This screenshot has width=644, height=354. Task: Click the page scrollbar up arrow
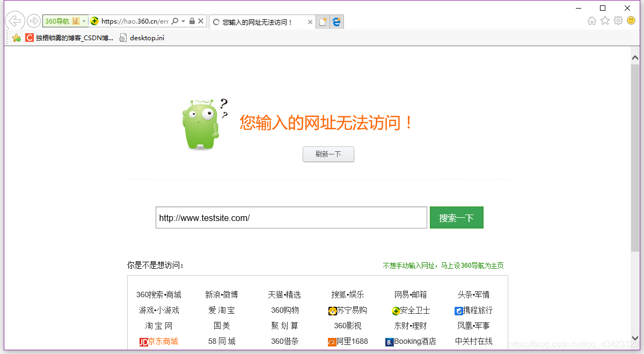[x=635, y=57]
